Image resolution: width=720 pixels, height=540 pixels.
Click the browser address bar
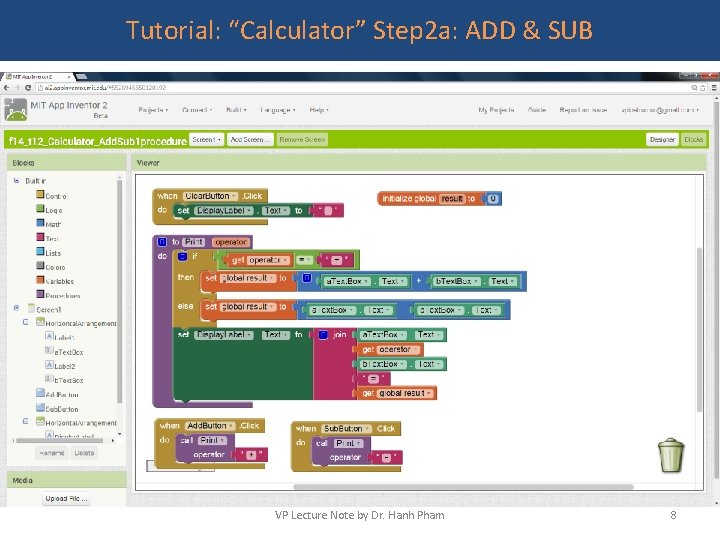tap(363, 87)
